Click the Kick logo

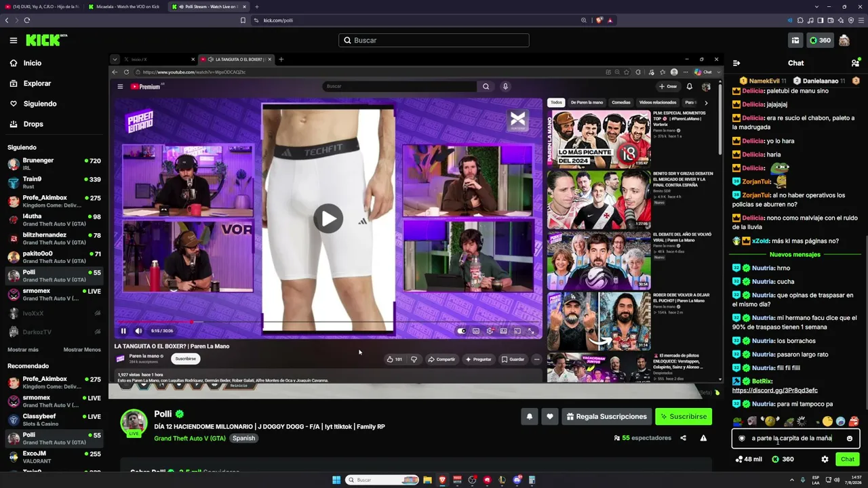(x=46, y=40)
